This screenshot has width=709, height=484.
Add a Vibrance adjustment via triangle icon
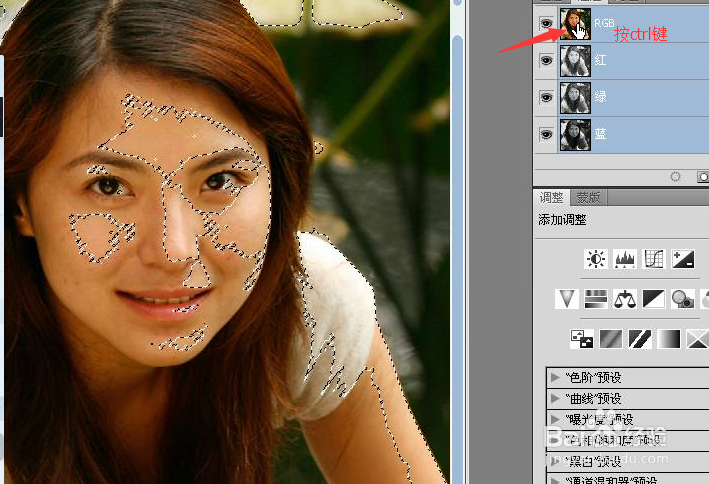[x=567, y=299]
